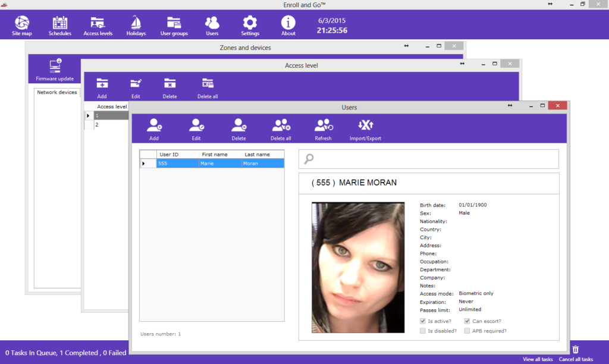The height and width of the screenshot is (364, 609).
Task: Open the Settings window
Action: [250, 24]
